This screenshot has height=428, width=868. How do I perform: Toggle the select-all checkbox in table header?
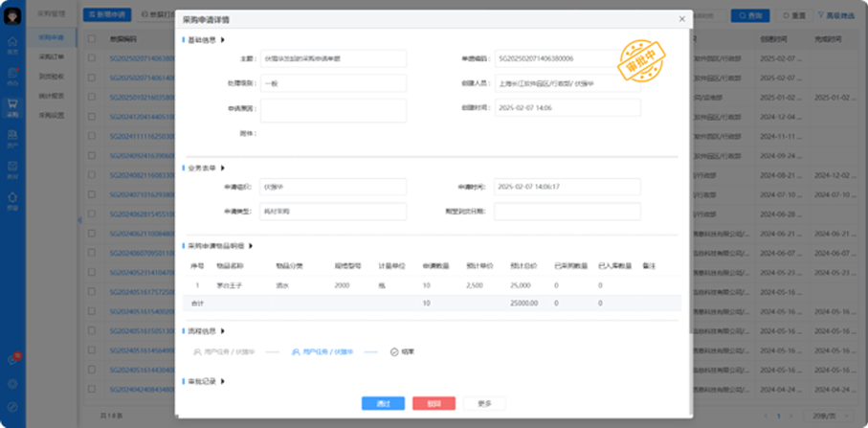92,39
